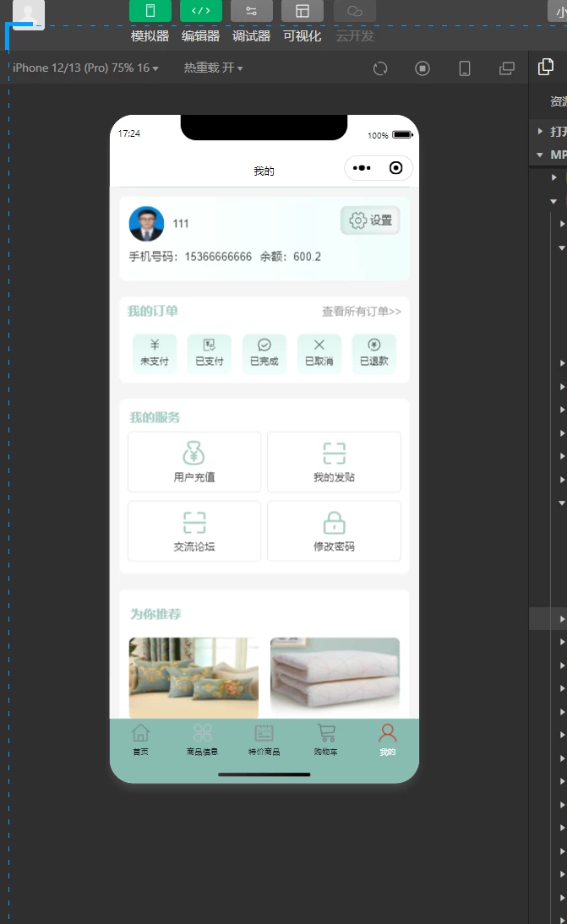Click the 余额 600.2 balance text
The width and height of the screenshot is (567, 924).
pos(291,257)
